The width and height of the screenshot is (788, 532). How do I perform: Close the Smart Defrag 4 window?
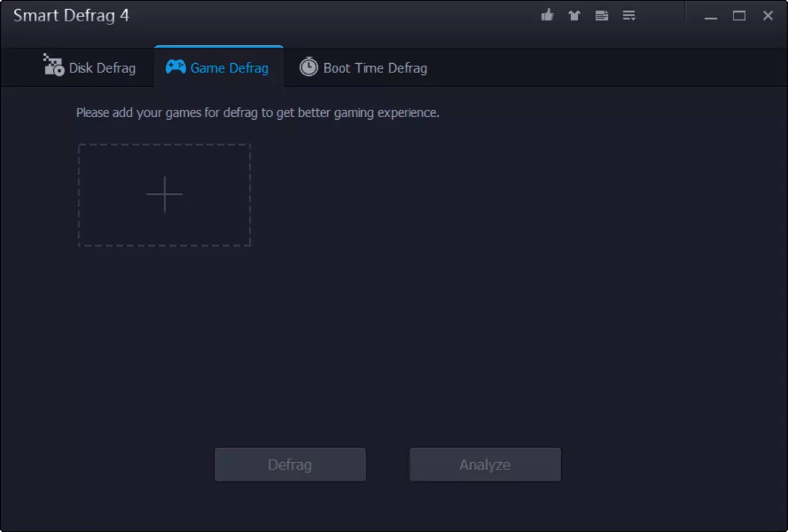click(767, 16)
